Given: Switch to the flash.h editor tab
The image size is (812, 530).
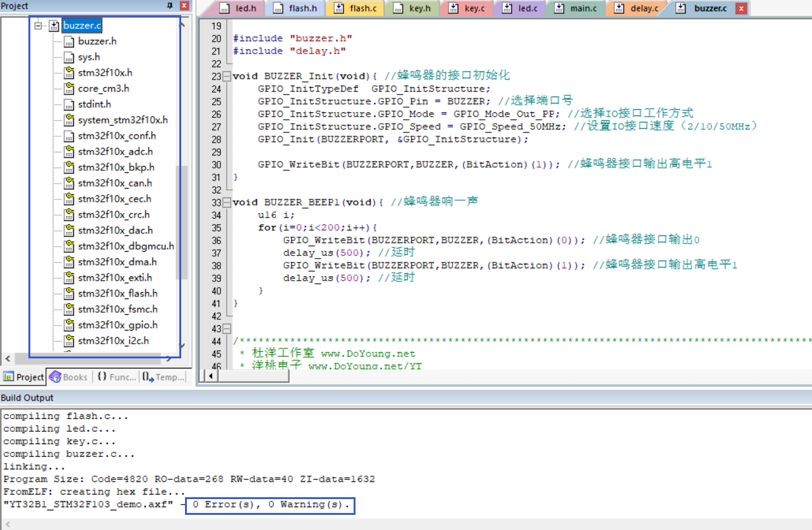Looking at the screenshot, I should point(296,8).
